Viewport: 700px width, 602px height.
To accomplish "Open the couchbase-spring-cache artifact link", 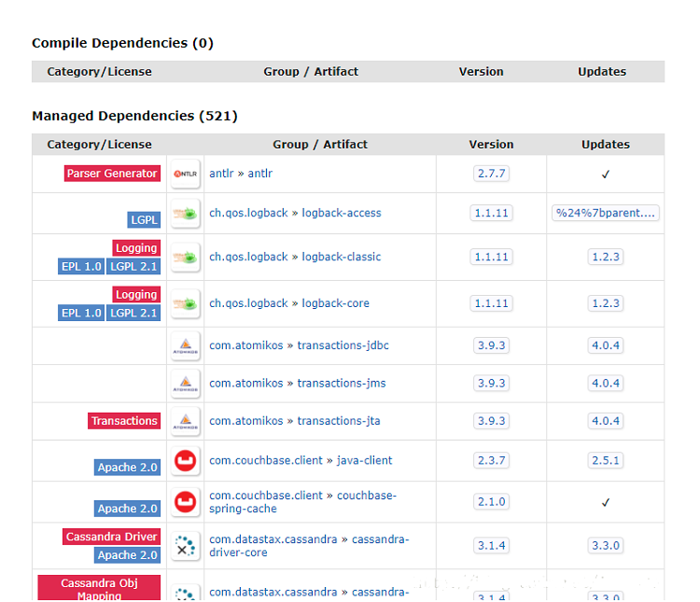I will [302, 502].
